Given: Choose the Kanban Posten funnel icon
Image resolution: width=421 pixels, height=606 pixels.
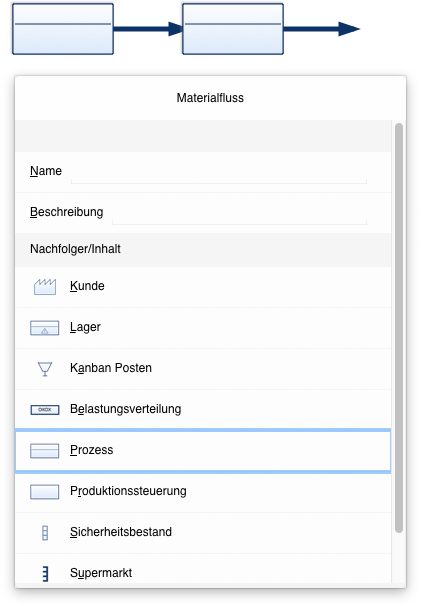Looking at the screenshot, I should 45,369.
